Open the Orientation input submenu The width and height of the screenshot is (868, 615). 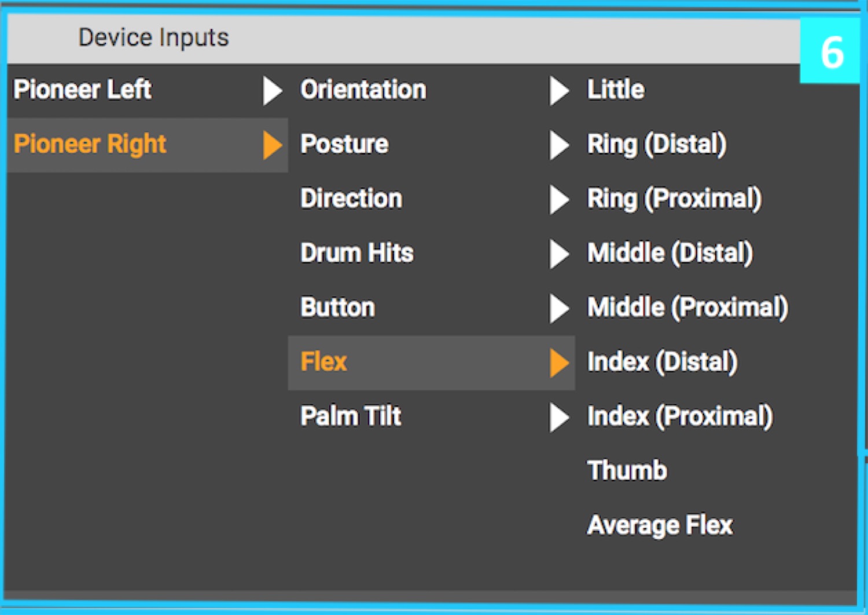(x=363, y=90)
